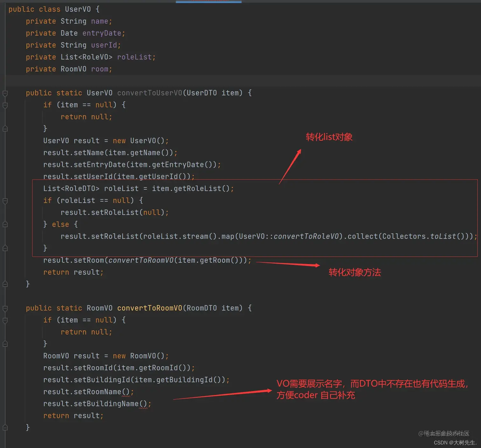
Task: Click 'userId' in 'private String userId;'
Action: tap(104, 45)
